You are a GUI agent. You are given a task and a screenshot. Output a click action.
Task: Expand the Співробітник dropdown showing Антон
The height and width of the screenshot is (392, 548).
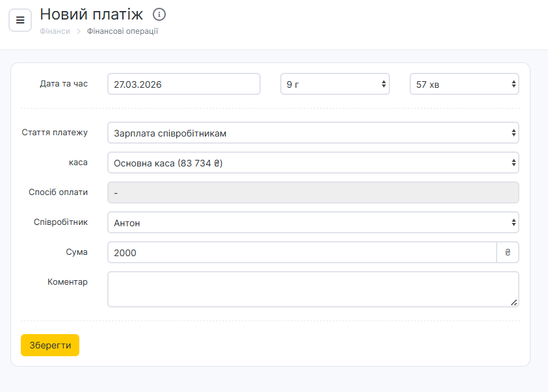tap(313, 222)
